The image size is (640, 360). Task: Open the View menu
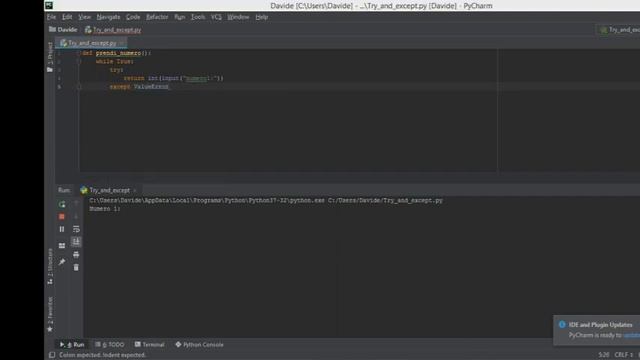coord(84,17)
